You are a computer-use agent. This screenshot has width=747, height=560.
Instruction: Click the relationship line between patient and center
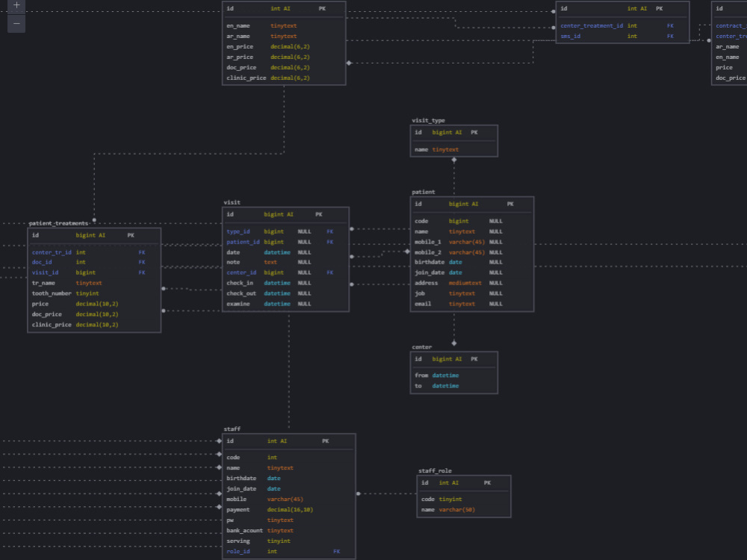[453, 329]
